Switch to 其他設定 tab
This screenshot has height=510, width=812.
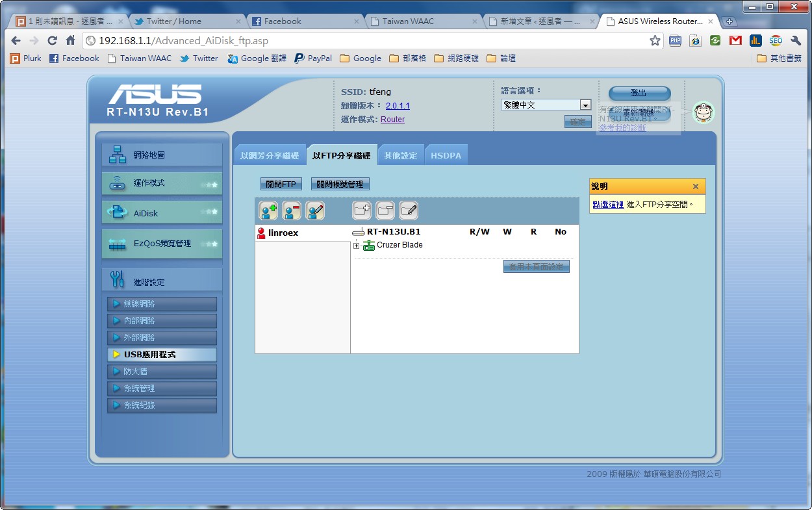tap(401, 156)
